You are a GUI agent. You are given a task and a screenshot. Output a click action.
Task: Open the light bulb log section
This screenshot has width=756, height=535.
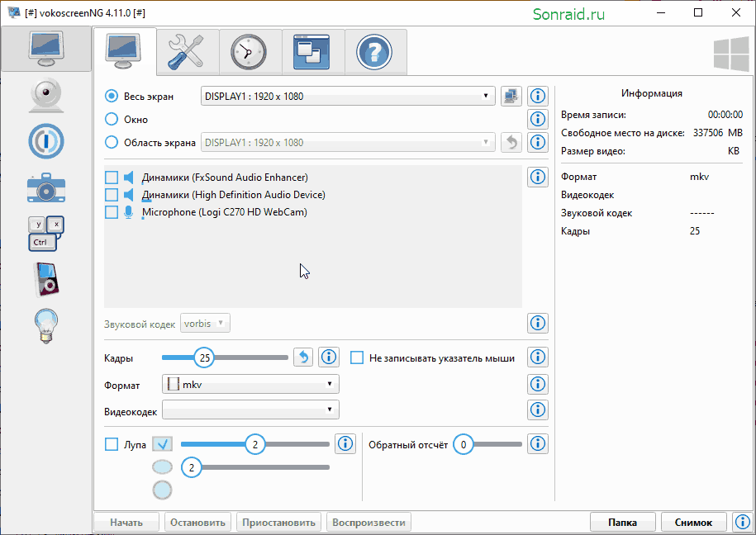45,326
